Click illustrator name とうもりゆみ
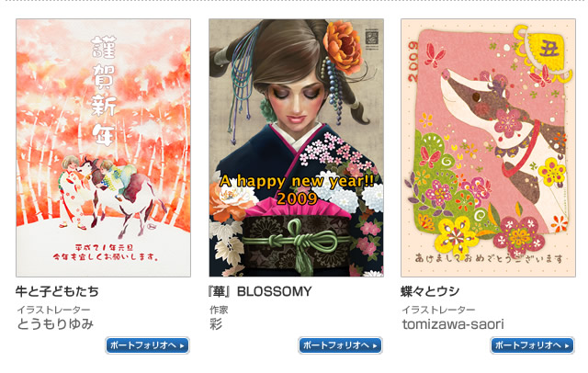The height and width of the screenshot is (373, 588). pyautogui.click(x=55, y=324)
